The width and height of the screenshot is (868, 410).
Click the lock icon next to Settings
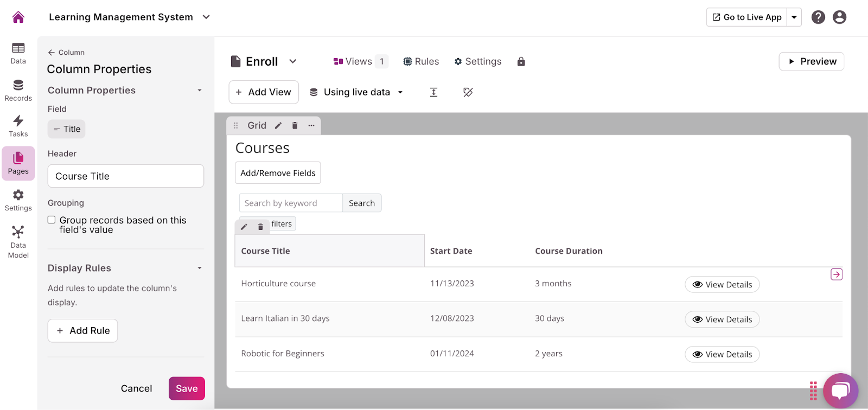[x=521, y=62]
